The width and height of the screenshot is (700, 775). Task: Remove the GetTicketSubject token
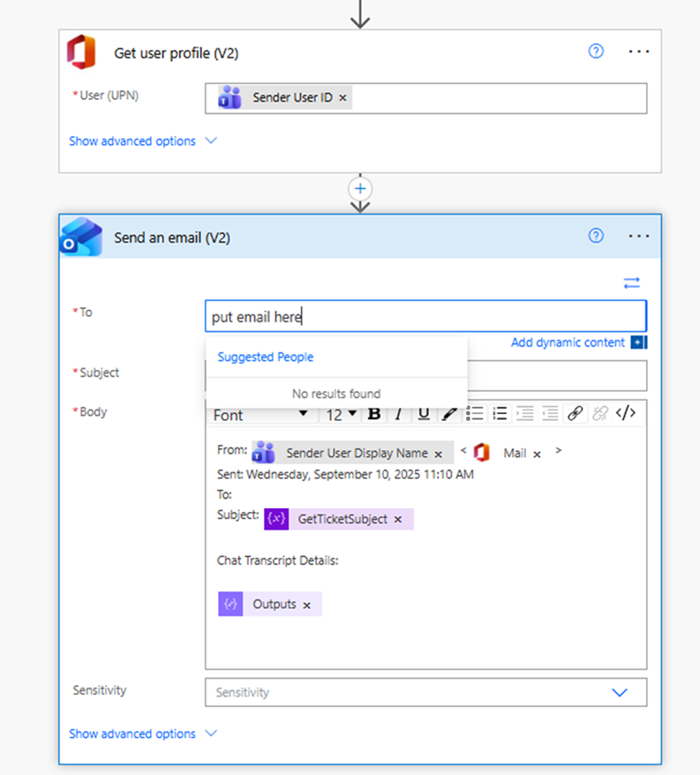(398, 520)
